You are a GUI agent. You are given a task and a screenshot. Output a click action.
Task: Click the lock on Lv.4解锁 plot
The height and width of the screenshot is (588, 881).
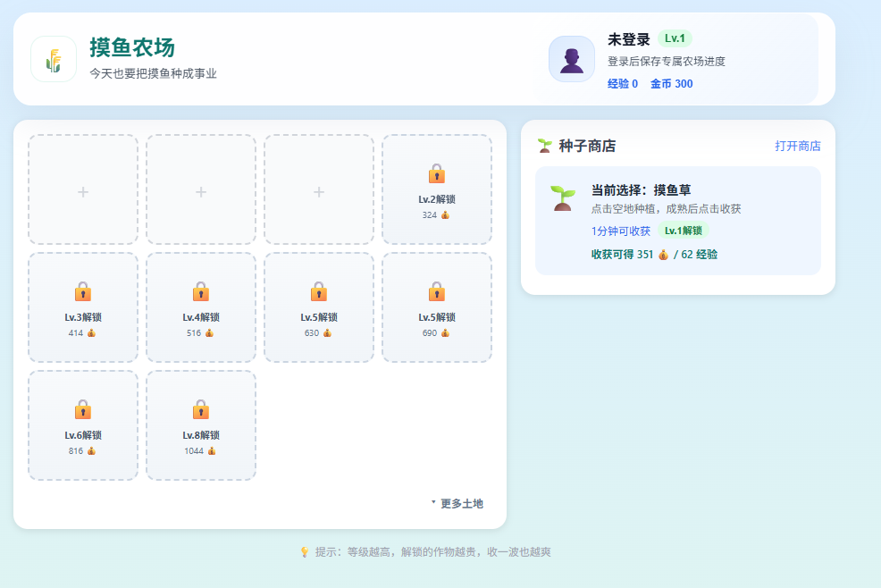(x=200, y=291)
